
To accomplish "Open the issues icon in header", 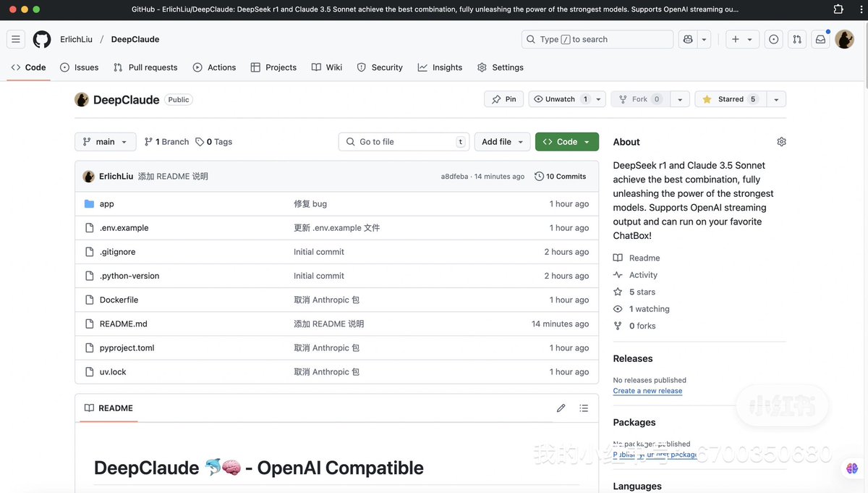I will pyautogui.click(x=773, y=39).
